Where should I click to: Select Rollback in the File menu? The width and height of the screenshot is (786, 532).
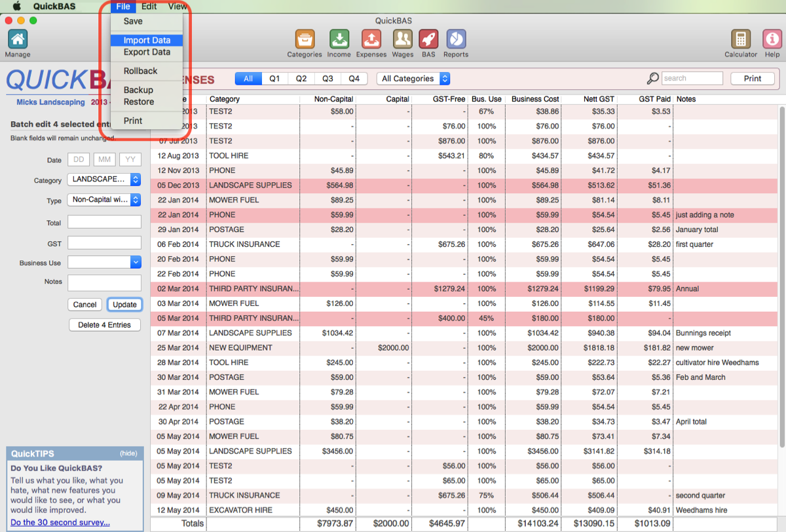(x=140, y=71)
